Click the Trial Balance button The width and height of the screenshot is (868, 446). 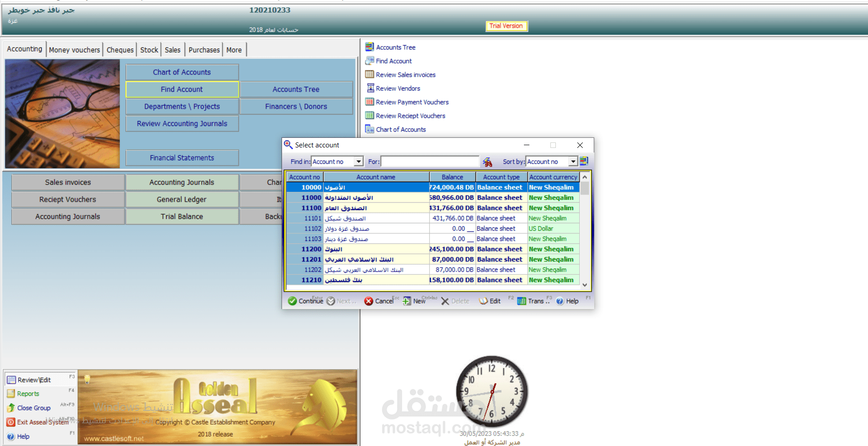(182, 216)
